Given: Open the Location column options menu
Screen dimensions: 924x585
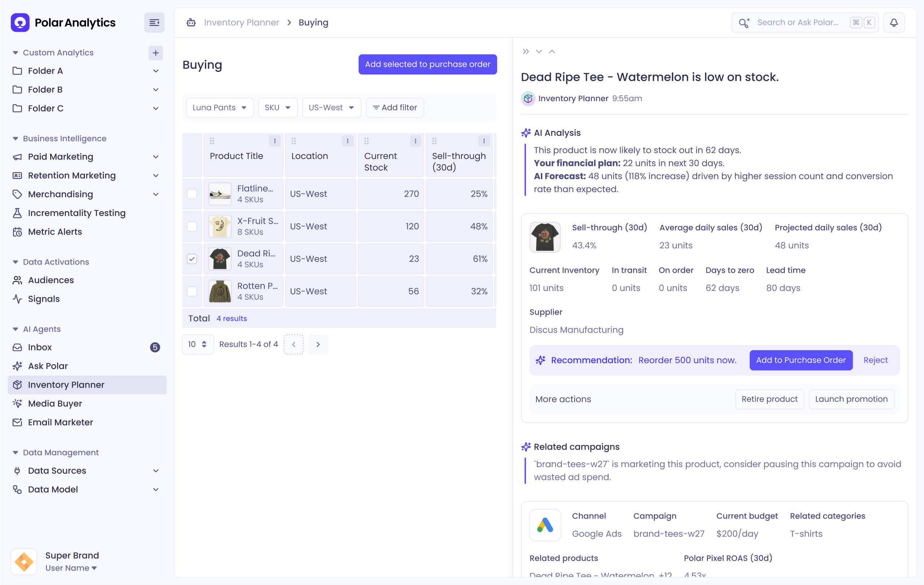Looking at the screenshot, I should [348, 141].
